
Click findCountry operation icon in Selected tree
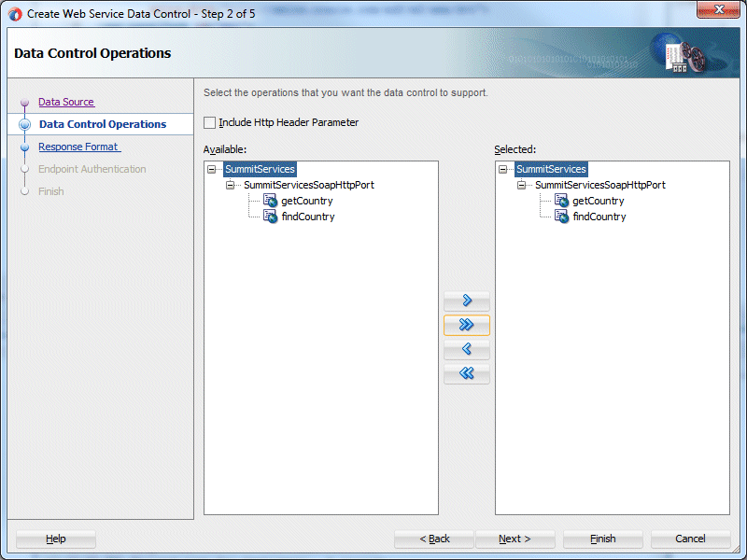[x=561, y=217]
